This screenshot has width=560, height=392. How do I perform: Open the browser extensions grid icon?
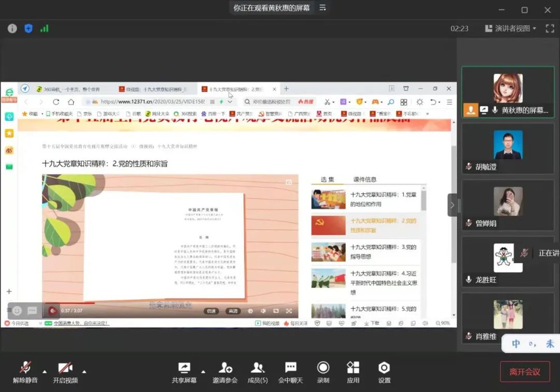[404, 102]
